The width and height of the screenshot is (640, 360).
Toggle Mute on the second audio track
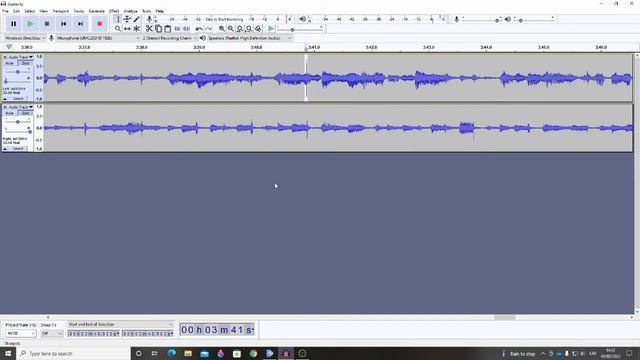pyautogui.click(x=10, y=113)
